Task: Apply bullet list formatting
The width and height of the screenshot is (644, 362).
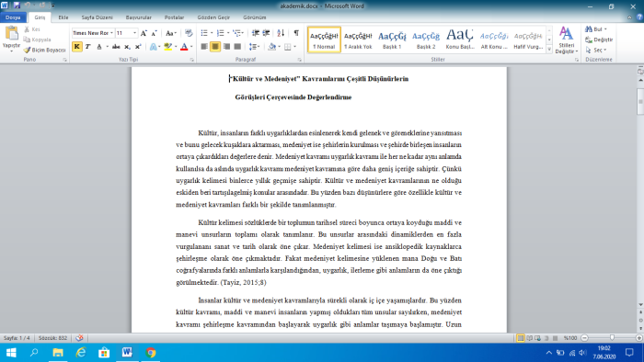Action: [x=204, y=33]
